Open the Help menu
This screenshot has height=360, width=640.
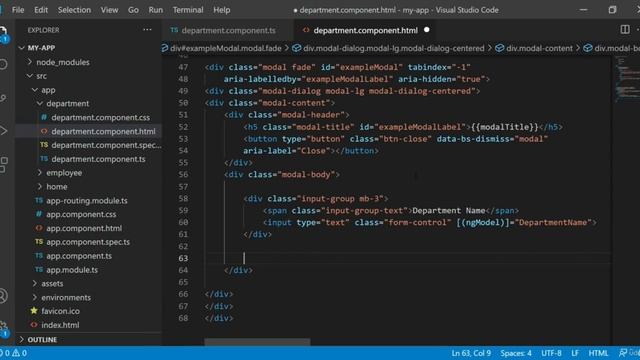pos(222,10)
